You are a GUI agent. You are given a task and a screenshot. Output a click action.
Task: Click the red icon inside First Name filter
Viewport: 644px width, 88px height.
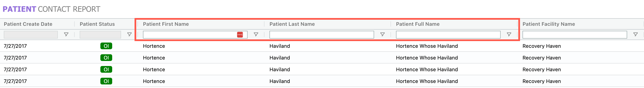[x=240, y=35]
